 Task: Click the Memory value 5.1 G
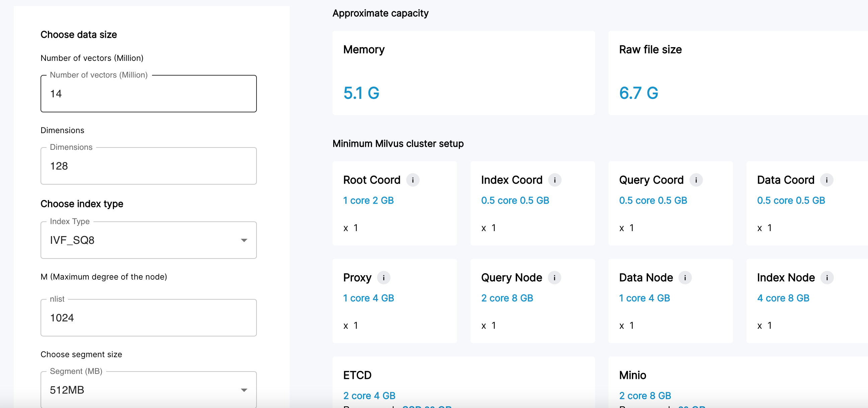pos(361,93)
